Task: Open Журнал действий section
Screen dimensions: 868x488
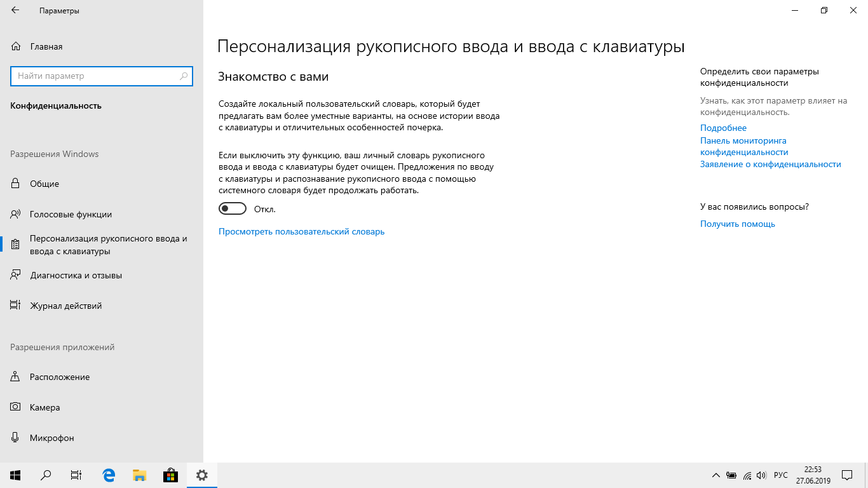Action: [x=65, y=306]
